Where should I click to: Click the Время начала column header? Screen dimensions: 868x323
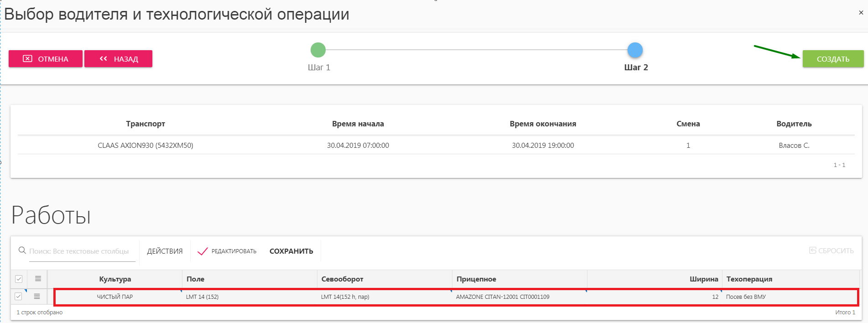(x=358, y=124)
